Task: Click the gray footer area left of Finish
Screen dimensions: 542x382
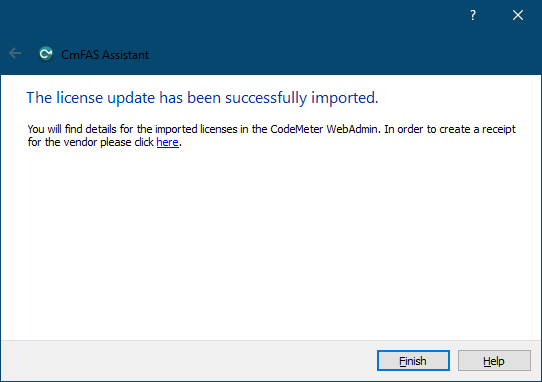Action: click(187, 361)
